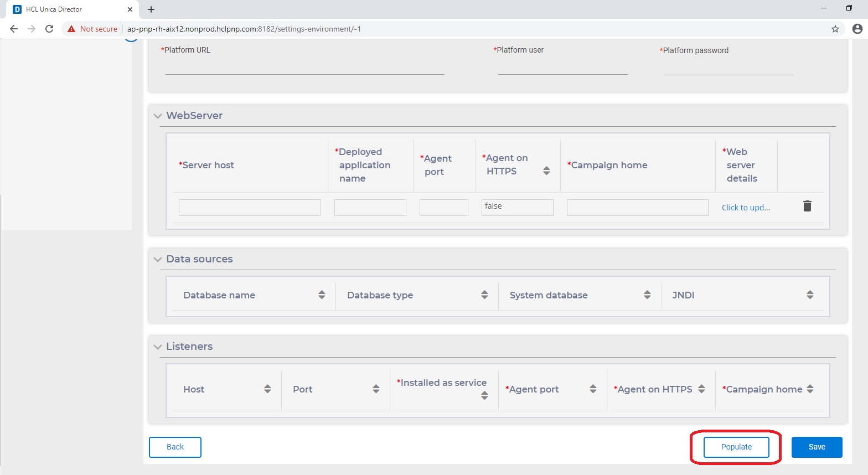Sort WebServer Agent on HTTPS column
The image size is (868, 475).
546,171
